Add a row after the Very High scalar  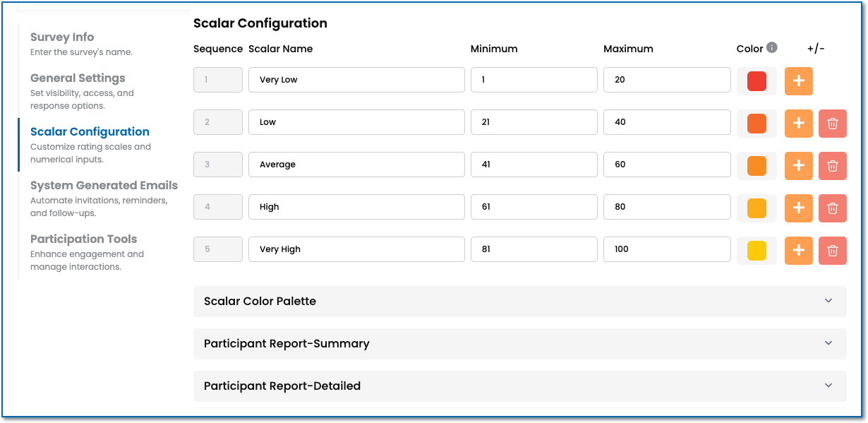click(x=798, y=250)
